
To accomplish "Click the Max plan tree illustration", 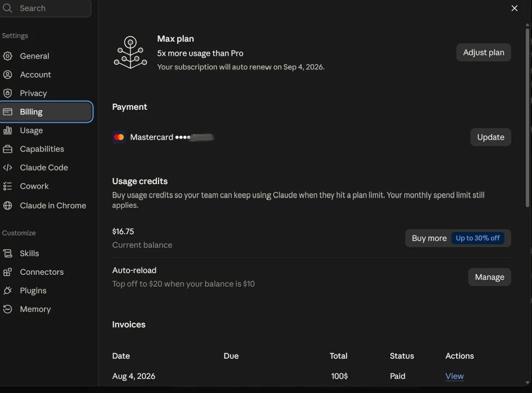I will tap(130, 52).
